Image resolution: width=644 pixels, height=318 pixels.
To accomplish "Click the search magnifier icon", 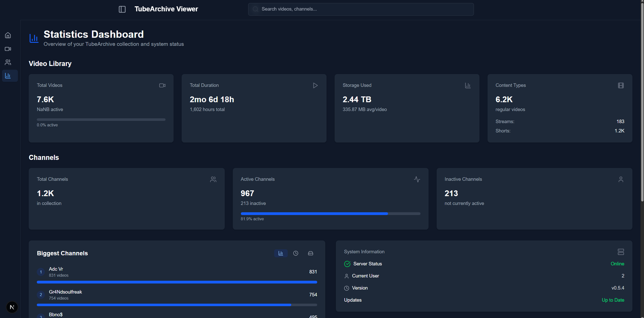I will [256, 9].
